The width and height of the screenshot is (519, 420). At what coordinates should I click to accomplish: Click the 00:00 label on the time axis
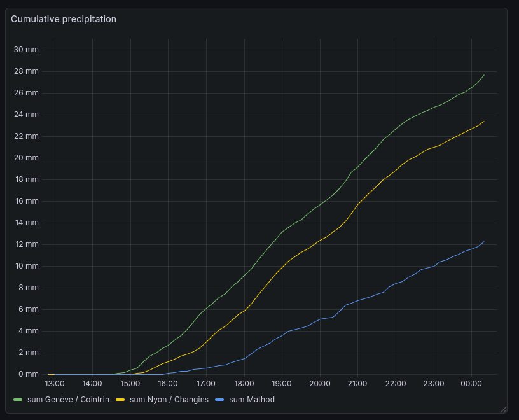(x=471, y=384)
